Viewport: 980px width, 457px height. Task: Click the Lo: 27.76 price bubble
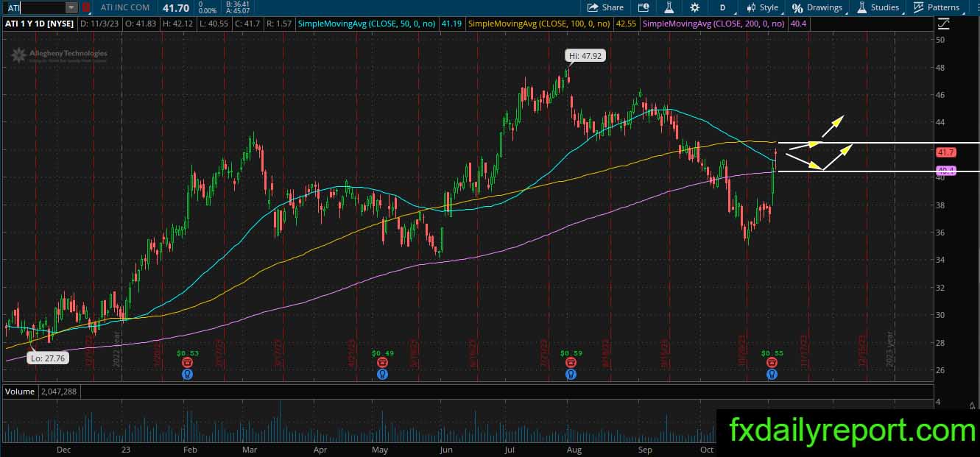(49, 358)
